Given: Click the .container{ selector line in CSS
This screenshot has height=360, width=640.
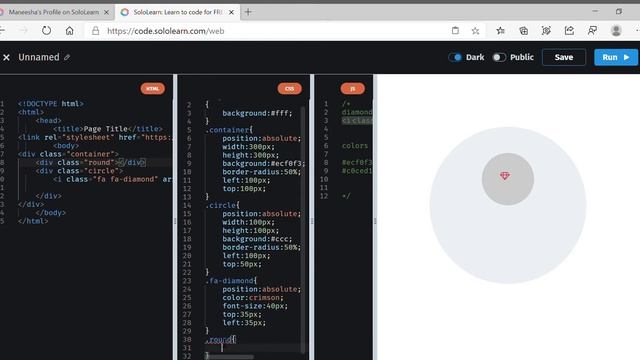Looking at the screenshot, I should tap(229, 130).
